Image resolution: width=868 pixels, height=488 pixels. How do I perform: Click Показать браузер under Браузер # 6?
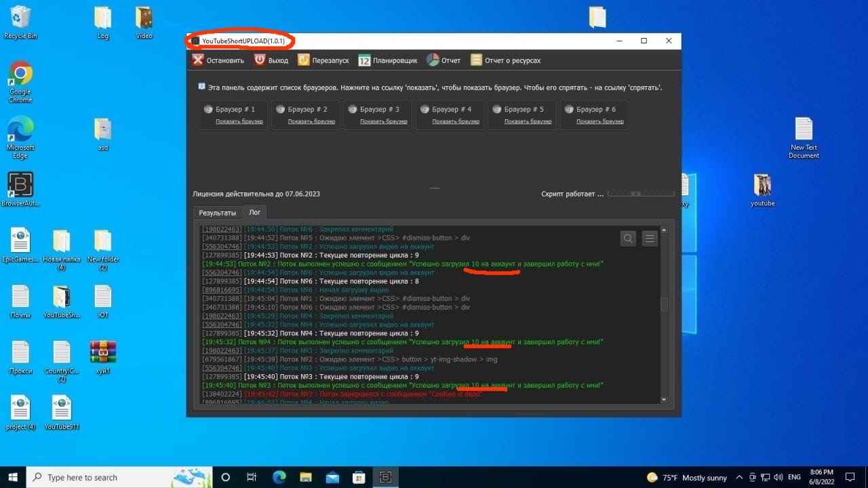pos(600,121)
